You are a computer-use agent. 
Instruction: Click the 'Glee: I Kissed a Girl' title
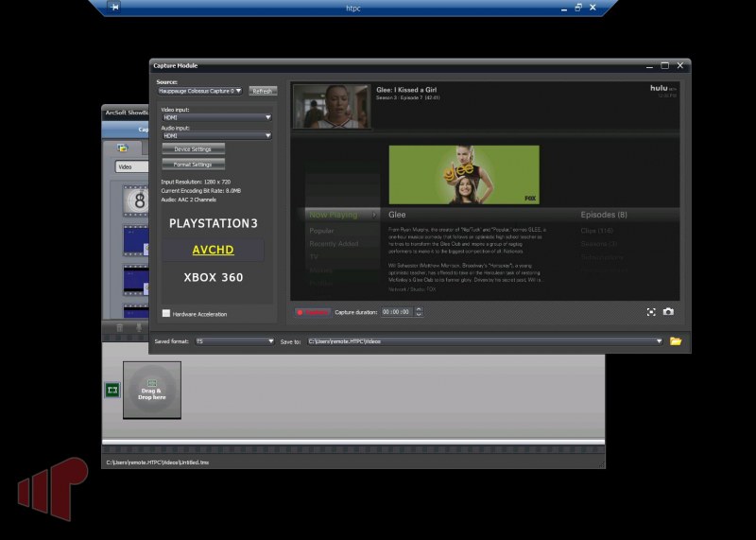tap(406, 90)
